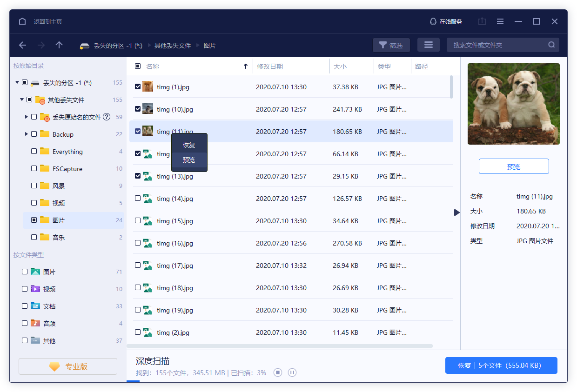Go up one folder level arrow
This screenshot has height=392, width=577.
pyautogui.click(x=59, y=45)
